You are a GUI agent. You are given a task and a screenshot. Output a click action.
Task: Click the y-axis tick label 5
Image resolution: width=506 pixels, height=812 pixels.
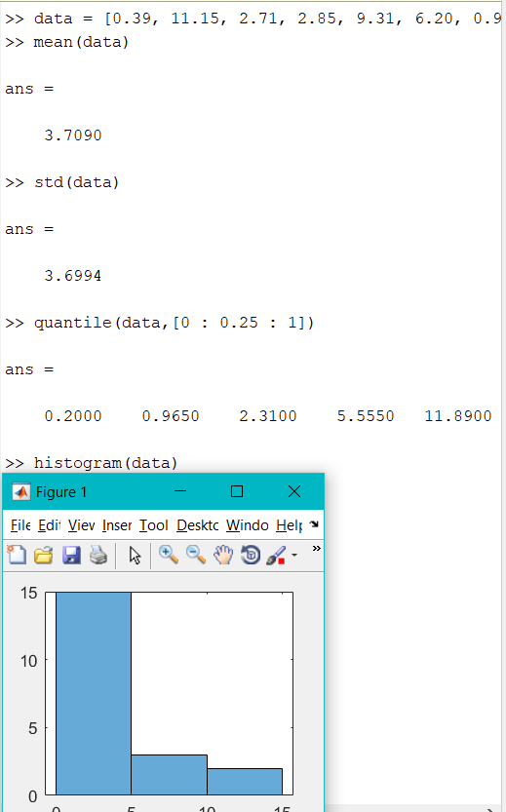(32, 728)
